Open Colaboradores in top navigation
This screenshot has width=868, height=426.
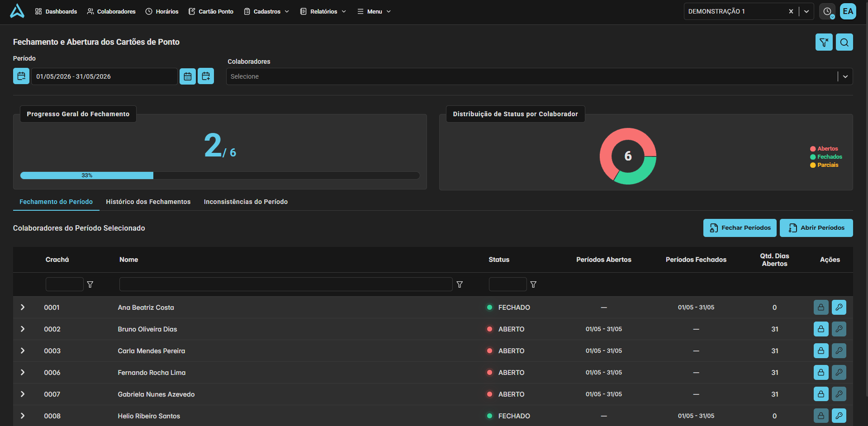[111, 11]
